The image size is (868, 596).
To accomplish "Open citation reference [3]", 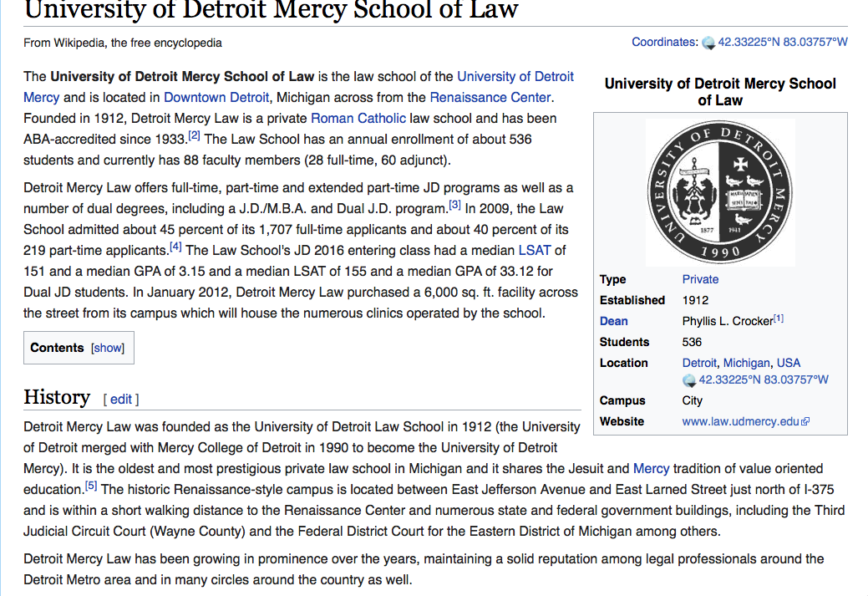I will [454, 205].
